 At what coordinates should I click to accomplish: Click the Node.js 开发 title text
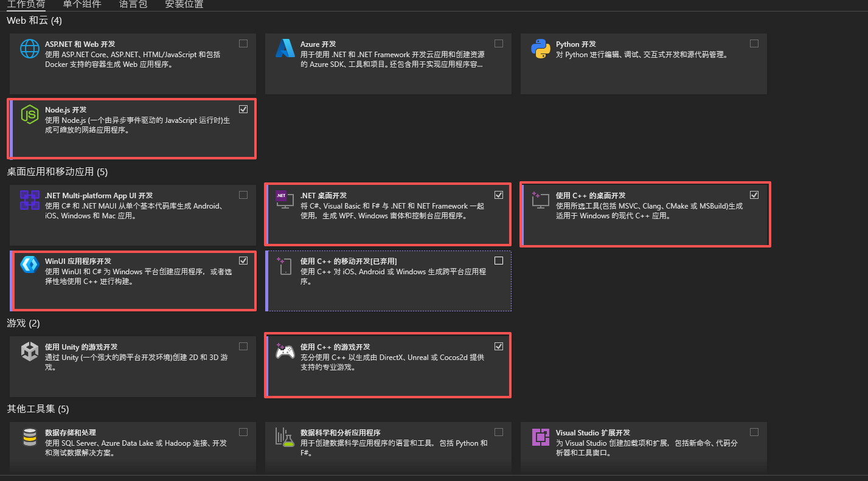point(66,110)
